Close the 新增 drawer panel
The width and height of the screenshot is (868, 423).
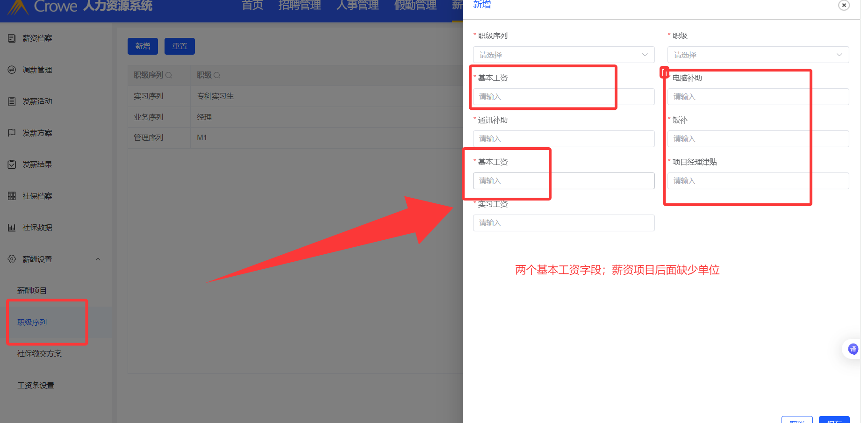pyautogui.click(x=844, y=5)
